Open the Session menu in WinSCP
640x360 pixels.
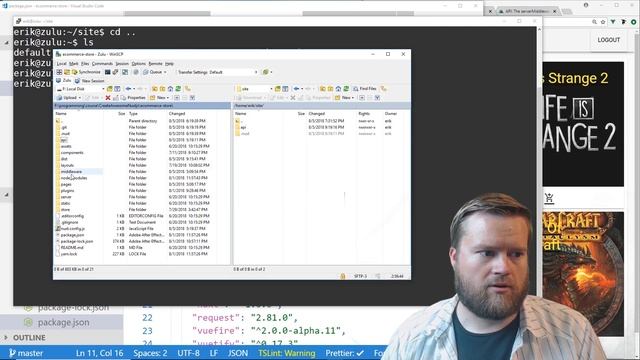click(x=122, y=64)
